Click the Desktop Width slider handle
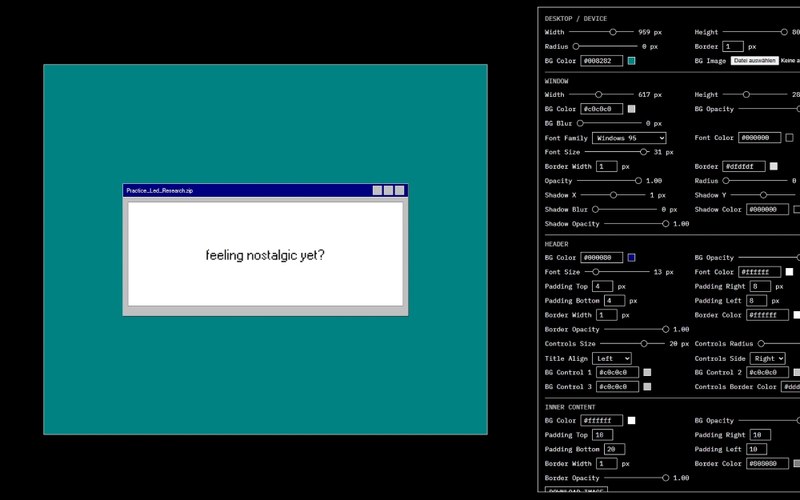The image size is (800, 500). click(613, 32)
